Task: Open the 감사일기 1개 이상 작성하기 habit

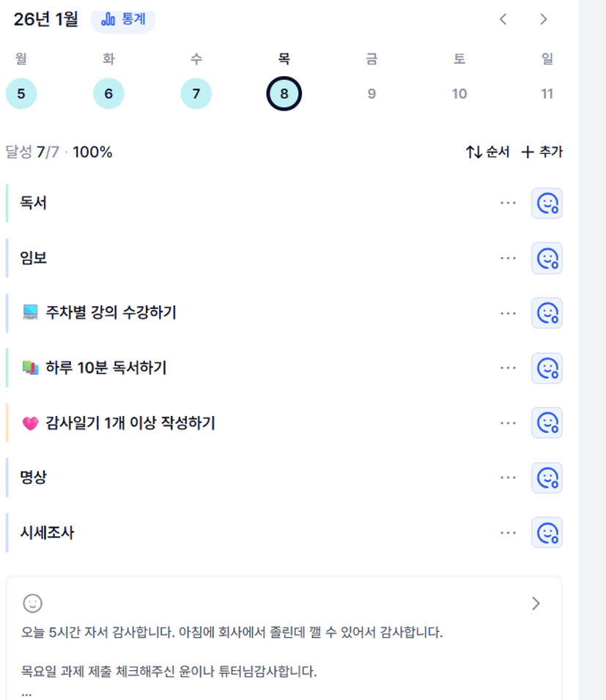Action: point(130,422)
